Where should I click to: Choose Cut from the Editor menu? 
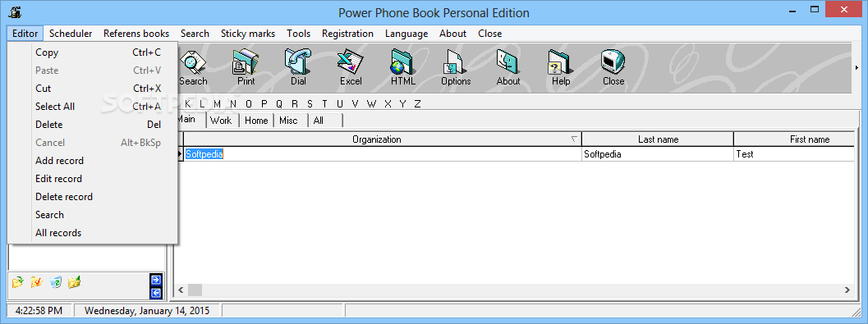[93, 89]
